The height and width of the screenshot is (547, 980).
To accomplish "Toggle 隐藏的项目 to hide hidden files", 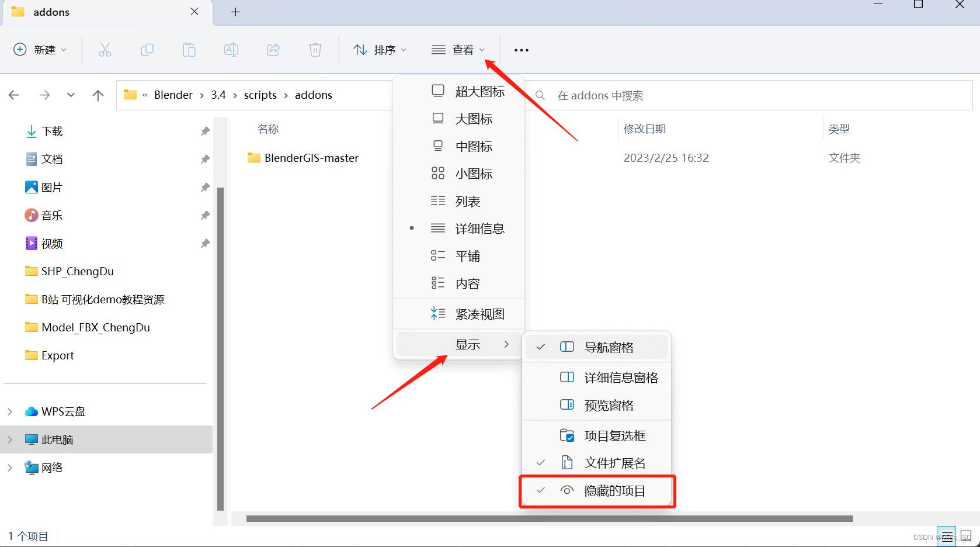I will click(614, 491).
